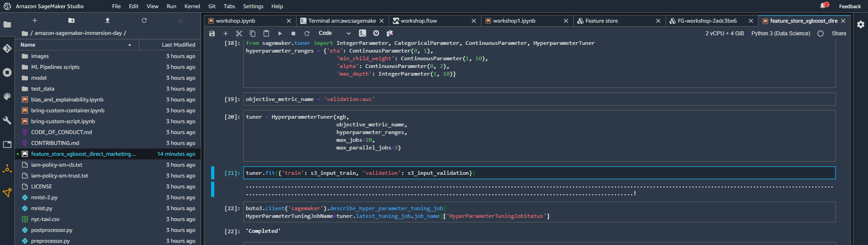
Task: Open the test_data folder
Action: click(108, 89)
